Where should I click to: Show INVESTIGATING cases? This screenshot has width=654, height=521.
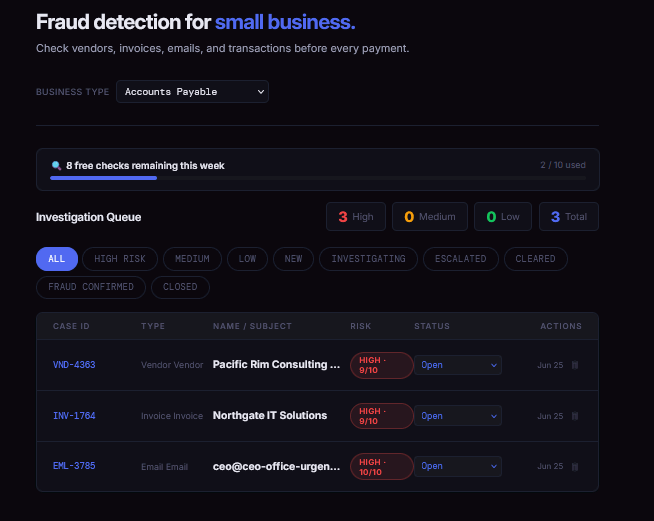[x=368, y=259]
